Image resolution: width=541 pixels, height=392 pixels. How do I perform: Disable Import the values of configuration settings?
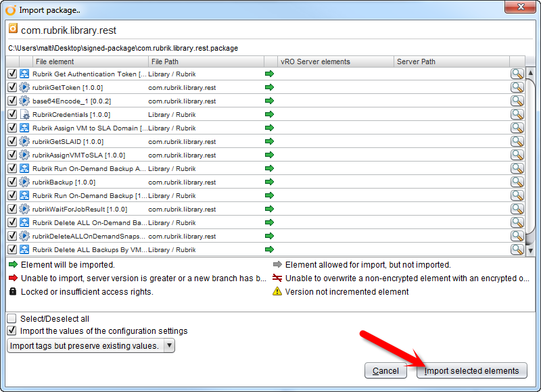[11, 330]
